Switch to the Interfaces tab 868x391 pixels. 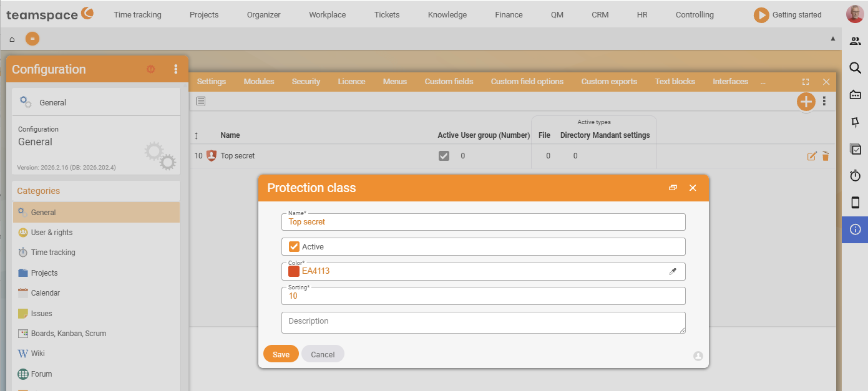coord(731,82)
